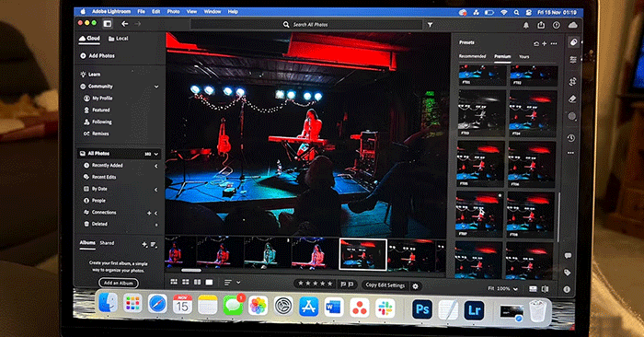The image size is (644, 337).
Task: Expand By Date chevron
Action: tap(156, 190)
